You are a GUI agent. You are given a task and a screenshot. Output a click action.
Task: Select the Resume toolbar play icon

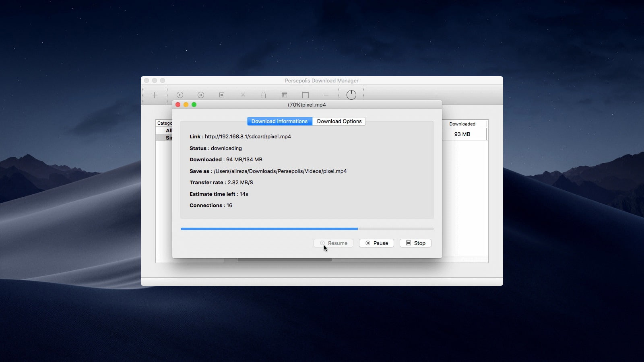(180, 95)
